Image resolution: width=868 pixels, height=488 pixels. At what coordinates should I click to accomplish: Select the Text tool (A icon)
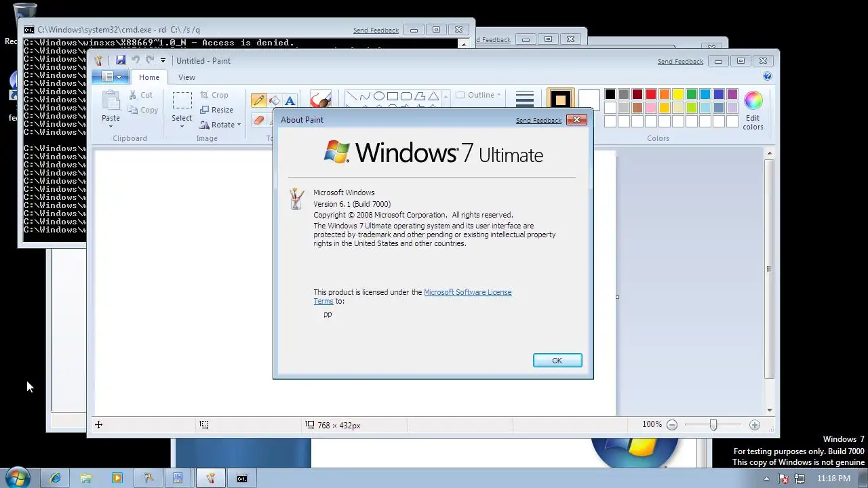pos(290,100)
